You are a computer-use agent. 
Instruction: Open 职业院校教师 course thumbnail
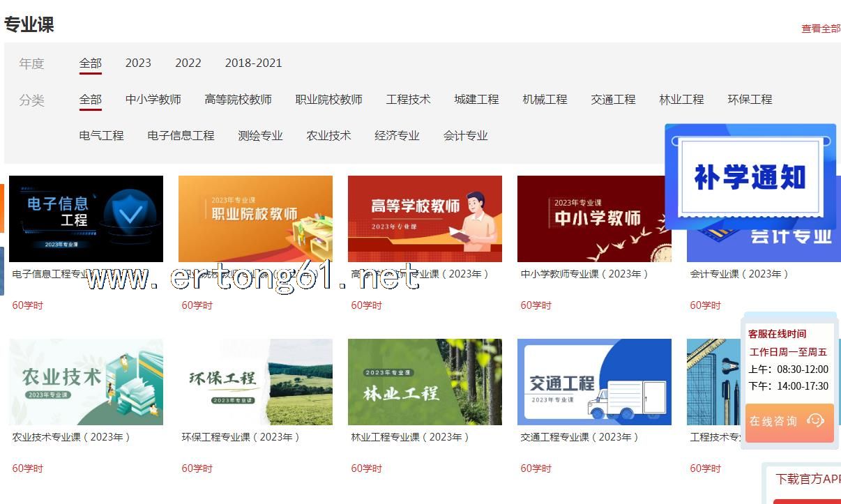pyautogui.click(x=255, y=218)
